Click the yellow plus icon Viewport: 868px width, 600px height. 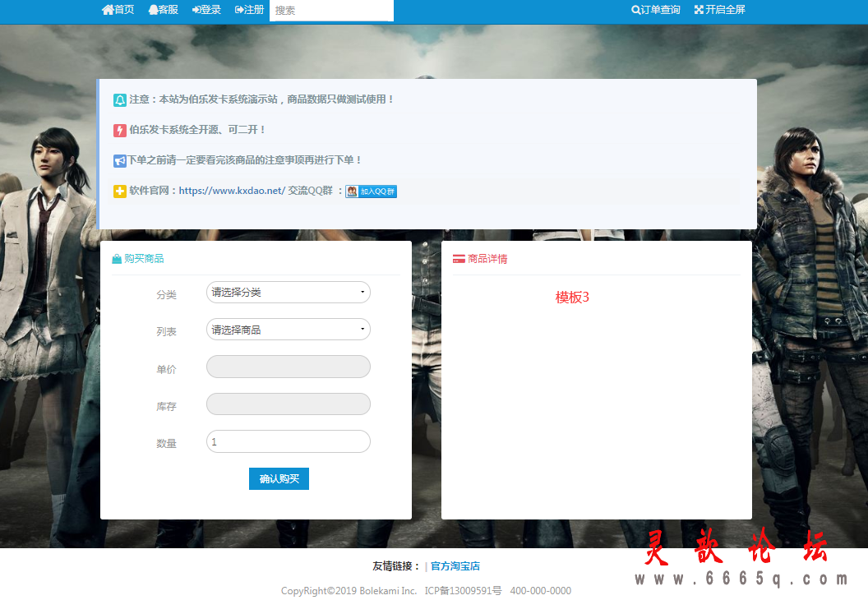pos(120,192)
